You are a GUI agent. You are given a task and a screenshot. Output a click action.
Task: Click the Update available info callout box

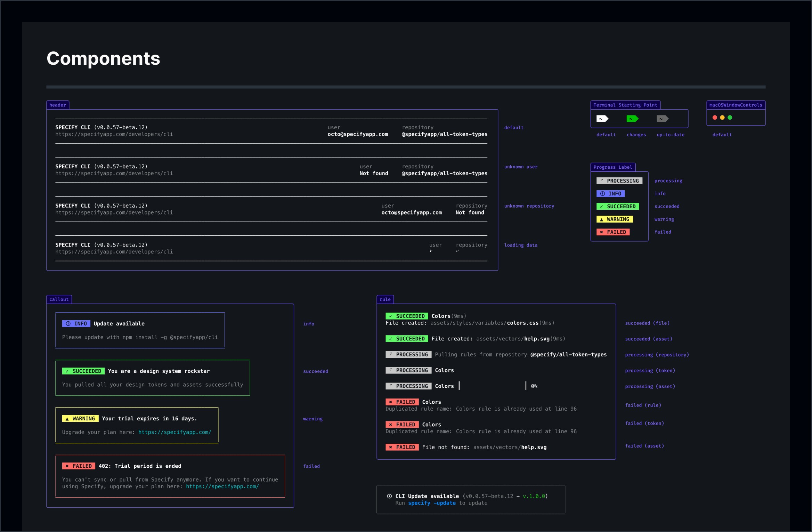point(140,330)
